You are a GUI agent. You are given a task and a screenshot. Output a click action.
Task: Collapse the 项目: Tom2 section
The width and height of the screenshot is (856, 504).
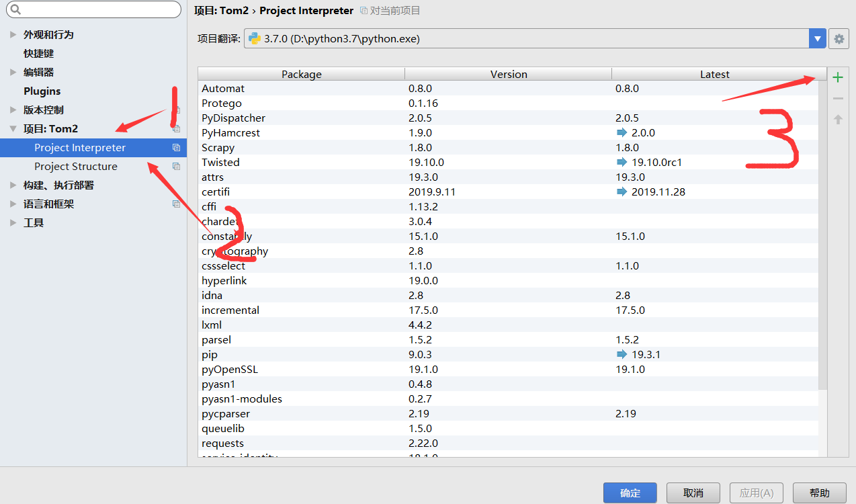(13, 128)
